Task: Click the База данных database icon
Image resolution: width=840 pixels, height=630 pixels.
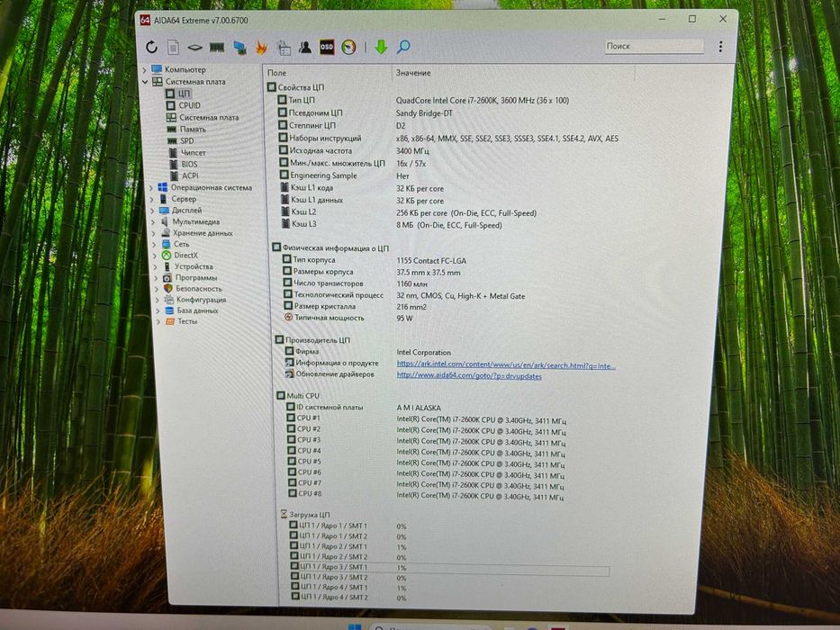Action: coord(169,310)
